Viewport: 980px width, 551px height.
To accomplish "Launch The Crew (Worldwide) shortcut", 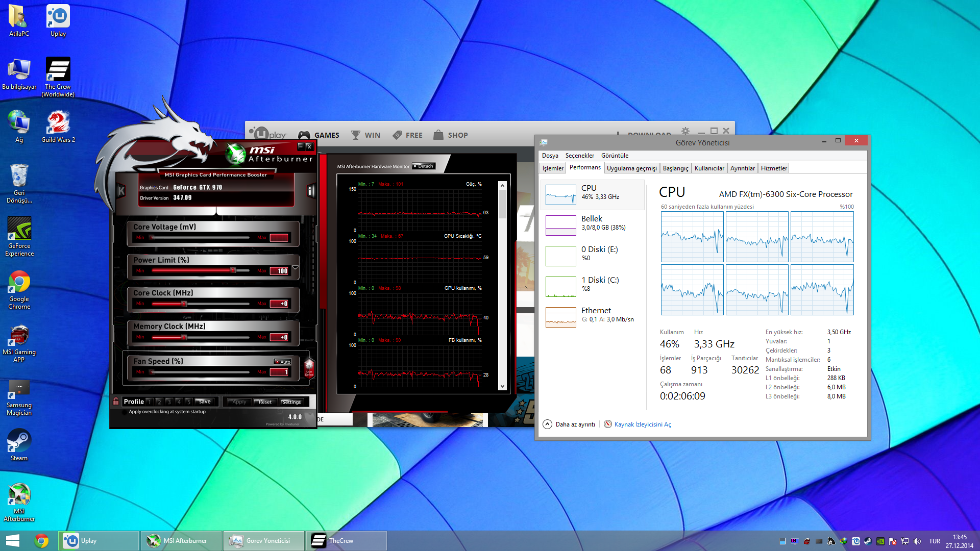I will click(x=58, y=77).
